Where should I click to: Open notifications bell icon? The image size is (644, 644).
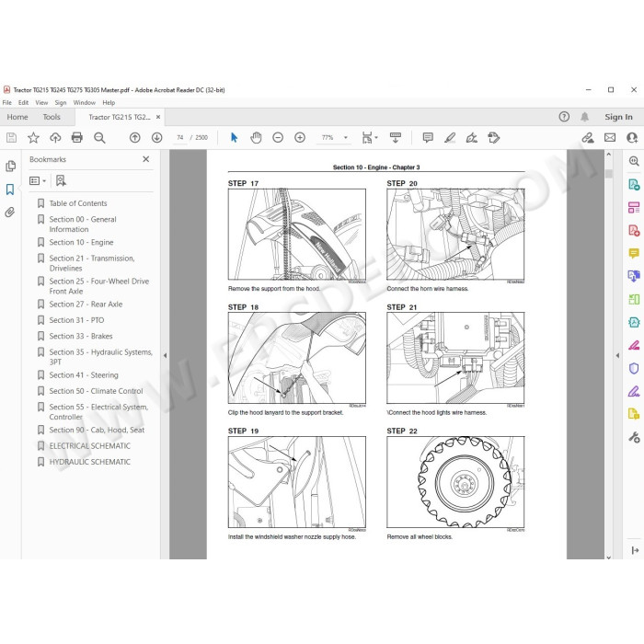(x=584, y=117)
